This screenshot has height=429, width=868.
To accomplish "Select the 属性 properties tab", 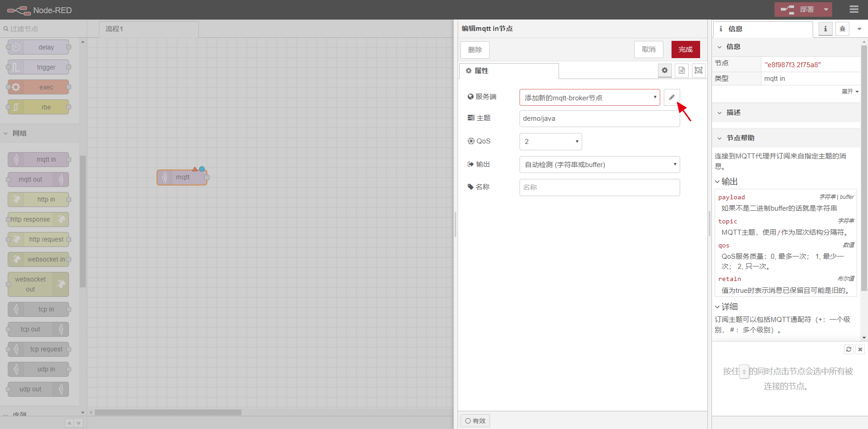I will pyautogui.click(x=509, y=71).
